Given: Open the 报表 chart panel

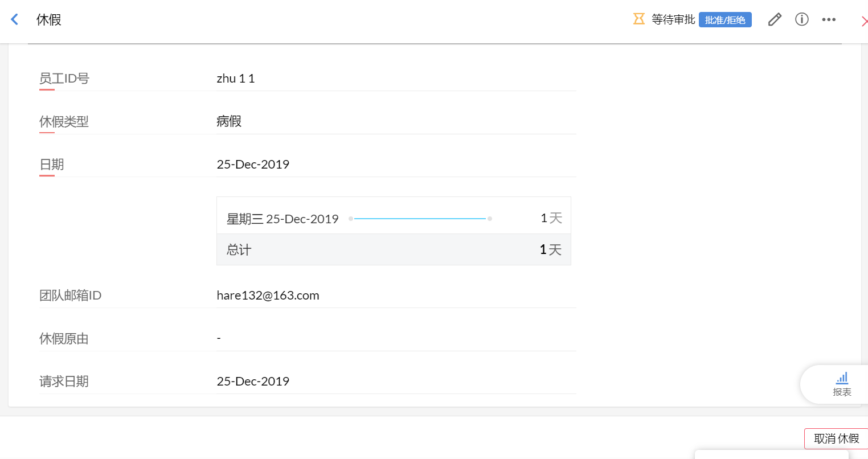Looking at the screenshot, I should (842, 384).
